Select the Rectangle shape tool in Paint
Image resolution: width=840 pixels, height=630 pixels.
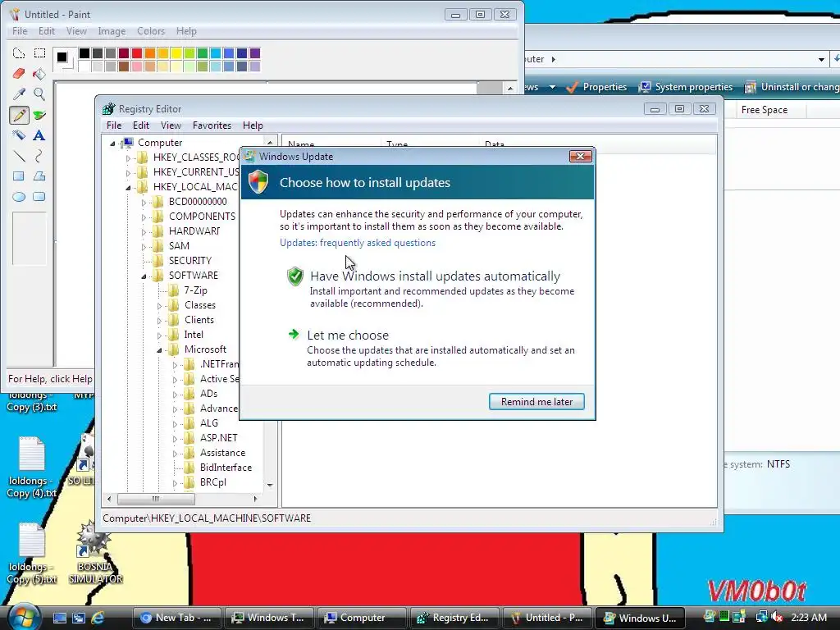point(19,176)
